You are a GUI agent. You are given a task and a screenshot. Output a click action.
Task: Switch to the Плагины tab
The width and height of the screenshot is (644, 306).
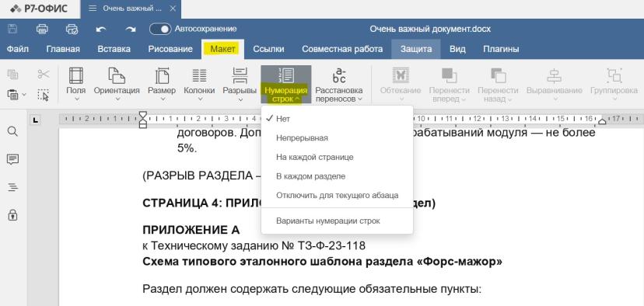pos(501,49)
